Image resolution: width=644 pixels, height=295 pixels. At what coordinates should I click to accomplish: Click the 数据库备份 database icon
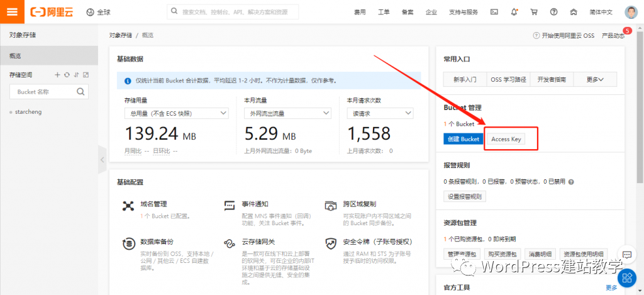point(128,243)
